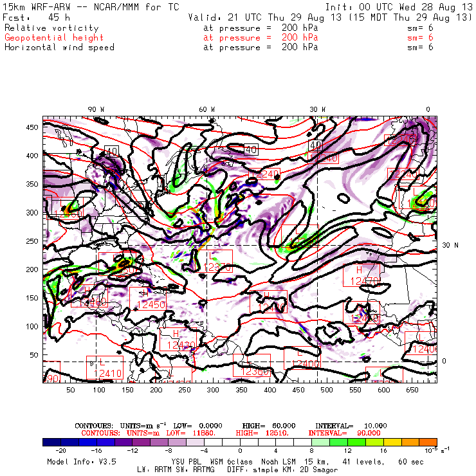Click the x-axis tick label '650'
Image resolution: width=476 pixels, height=476 pixels.
(412, 390)
